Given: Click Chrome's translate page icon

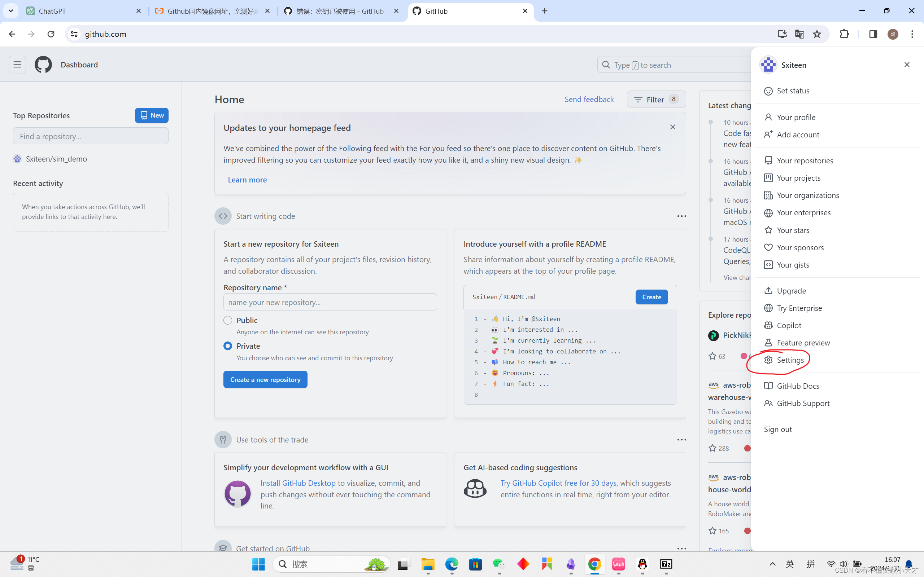Looking at the screenshot, I should (x=799, y=34).
